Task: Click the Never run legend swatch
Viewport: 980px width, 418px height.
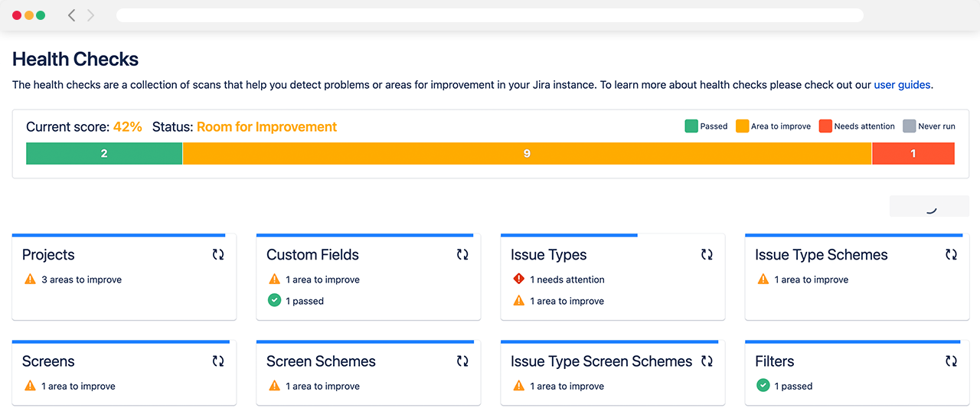Action: tap(910, 126)
